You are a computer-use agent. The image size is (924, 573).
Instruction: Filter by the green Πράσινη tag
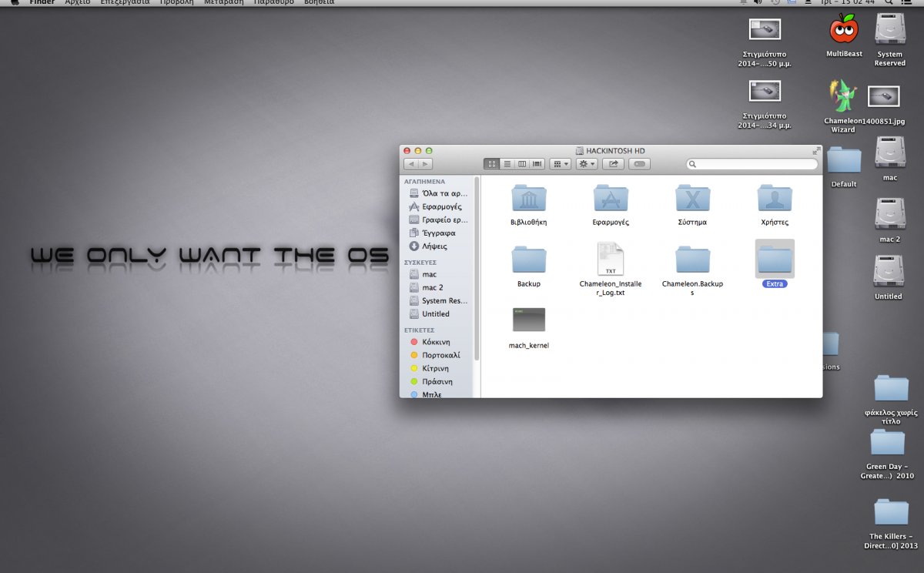pos(430,382)
